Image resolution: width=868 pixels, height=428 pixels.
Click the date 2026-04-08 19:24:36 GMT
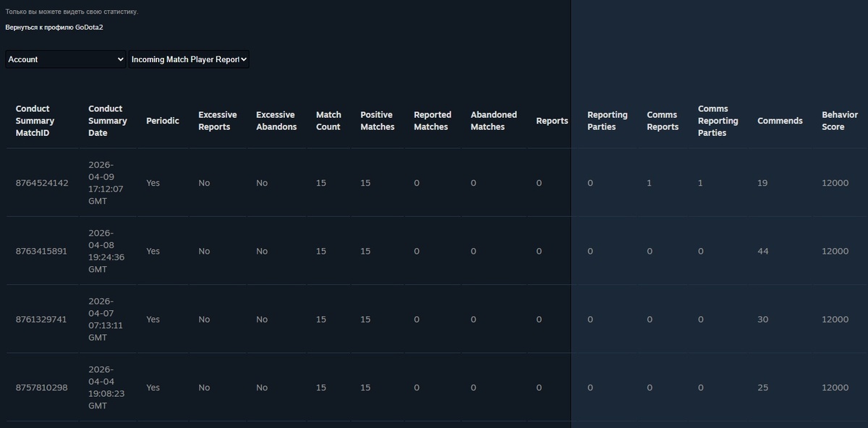point(106,251)
